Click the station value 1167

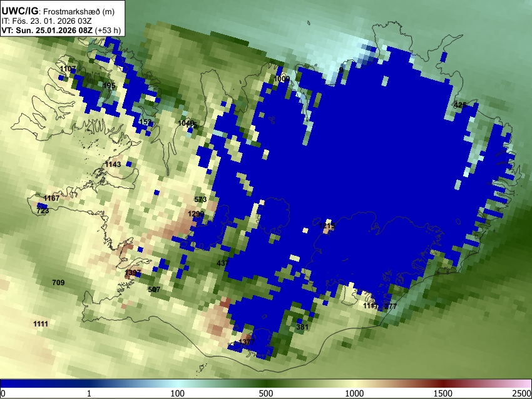pyautogui.click(x=51, y=198)
